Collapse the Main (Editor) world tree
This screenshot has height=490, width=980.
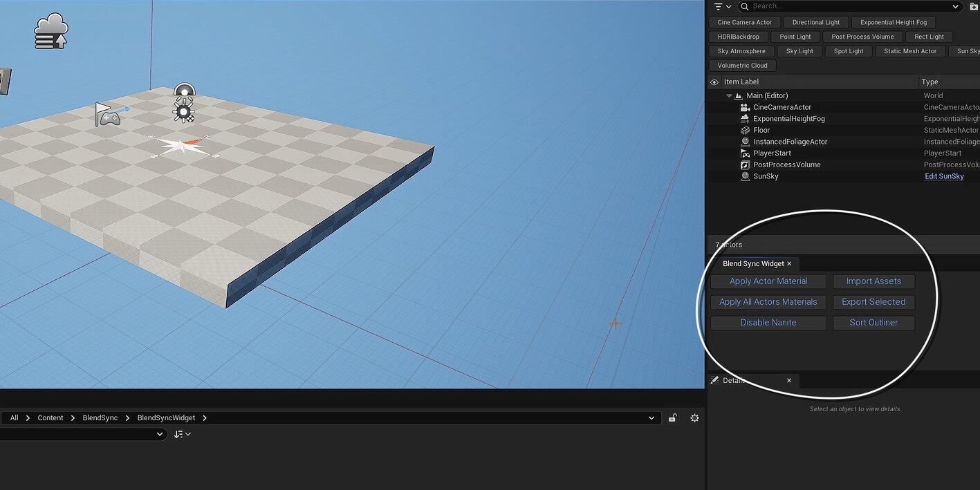(729, 96)
